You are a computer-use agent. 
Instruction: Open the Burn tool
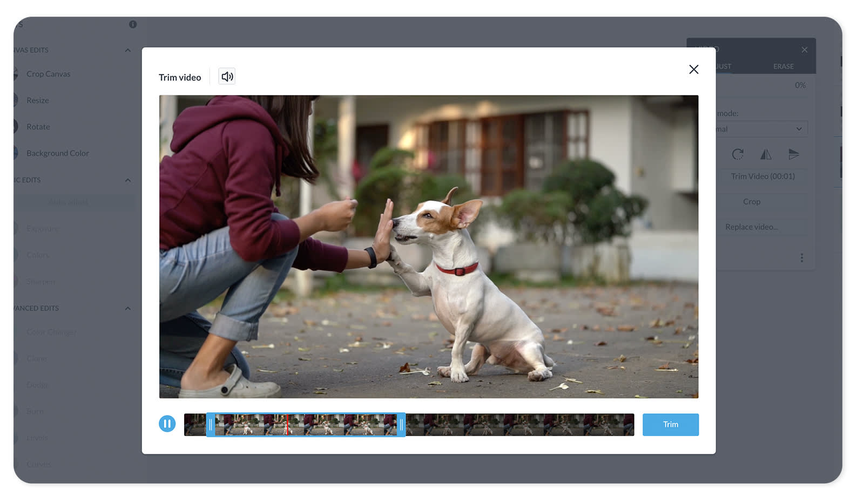pos(35,412)
